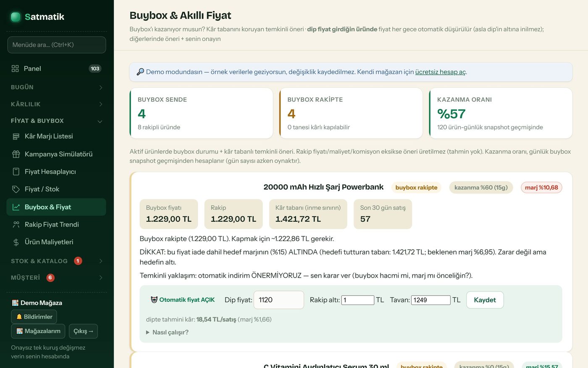Focus the Dip fiyat input field

[x=278, y=300]
